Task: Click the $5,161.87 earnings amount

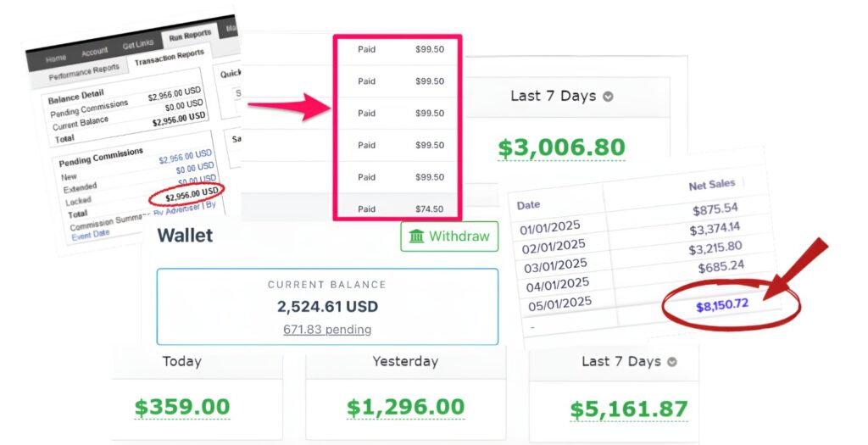Action: pyautogui.click(x=628, y=409)
